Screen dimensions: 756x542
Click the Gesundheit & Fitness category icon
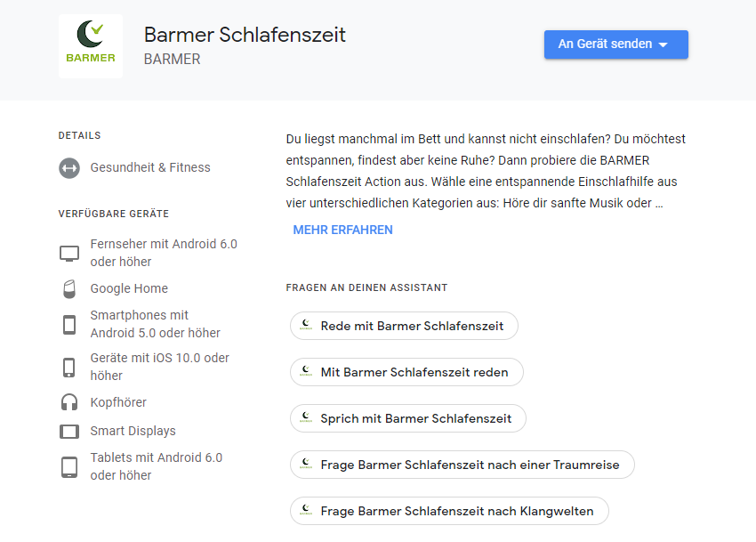[69, 168]
